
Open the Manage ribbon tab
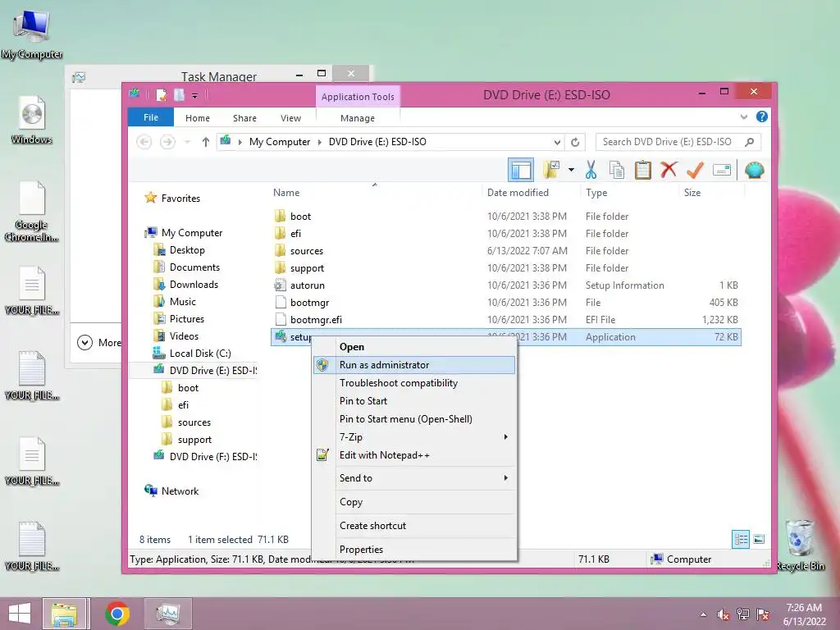click(358, 118)
